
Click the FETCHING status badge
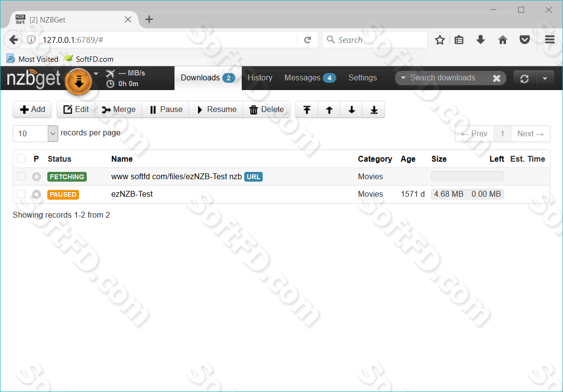coord(67,177)
